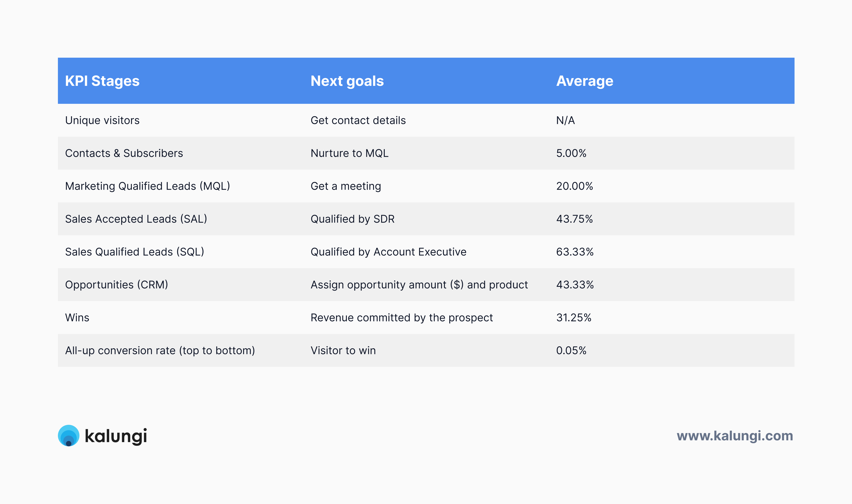The height and width of the screenshot is (504, 852).
Task: Open the www.kalungi.com website link
Action: point(734,436)
